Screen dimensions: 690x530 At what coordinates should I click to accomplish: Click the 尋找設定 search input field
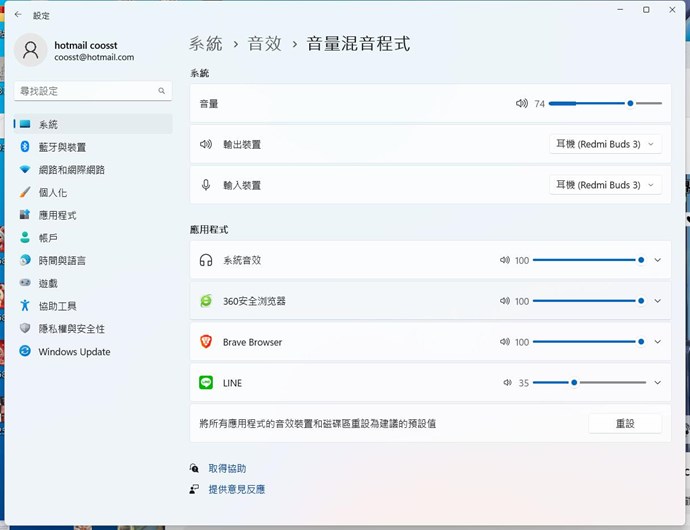click(x=85, y=91)
